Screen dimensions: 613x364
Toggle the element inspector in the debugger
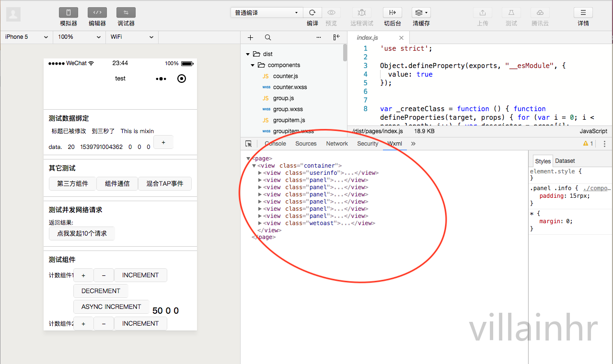(x=247, y=143)
